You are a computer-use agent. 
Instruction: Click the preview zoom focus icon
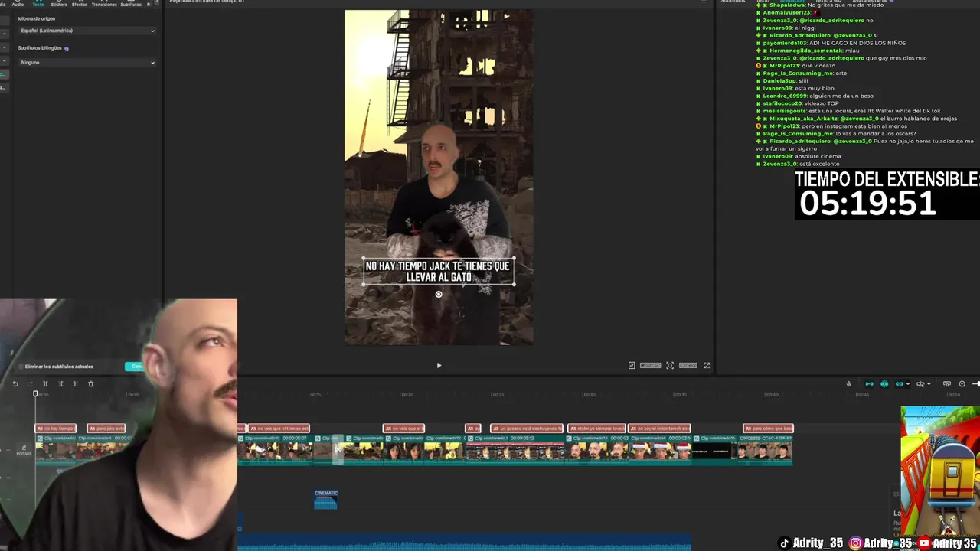(x=670, y=365)
